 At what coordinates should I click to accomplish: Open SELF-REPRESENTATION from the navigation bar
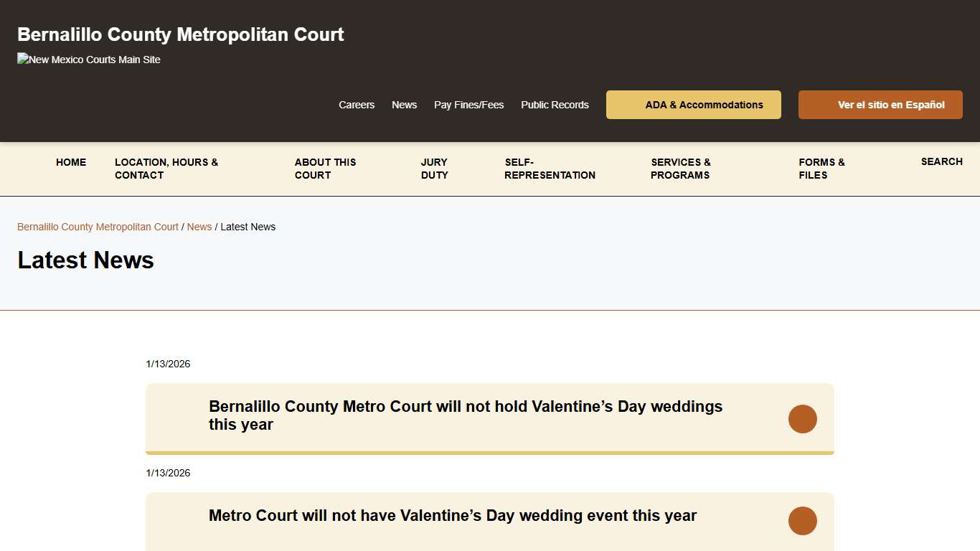[550, 169]
